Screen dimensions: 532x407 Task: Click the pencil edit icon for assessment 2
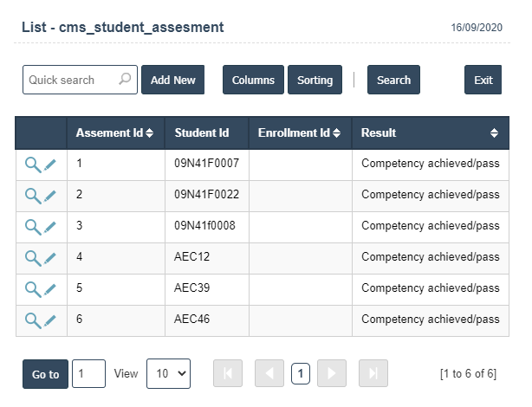(50, 195)
